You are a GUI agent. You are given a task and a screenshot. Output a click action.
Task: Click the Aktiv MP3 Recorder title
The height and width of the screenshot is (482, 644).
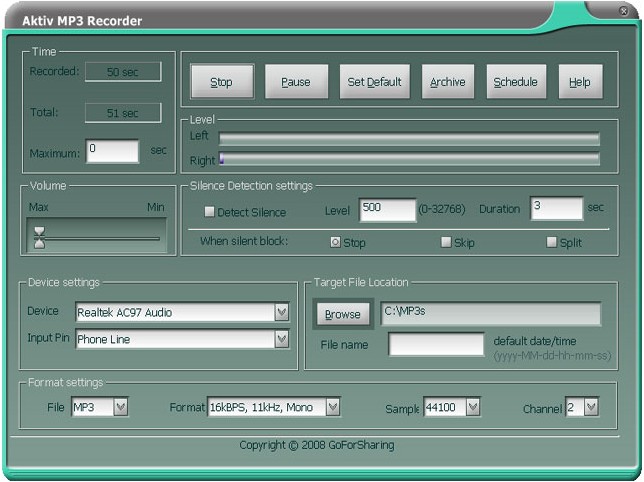[x=82, y=21]
